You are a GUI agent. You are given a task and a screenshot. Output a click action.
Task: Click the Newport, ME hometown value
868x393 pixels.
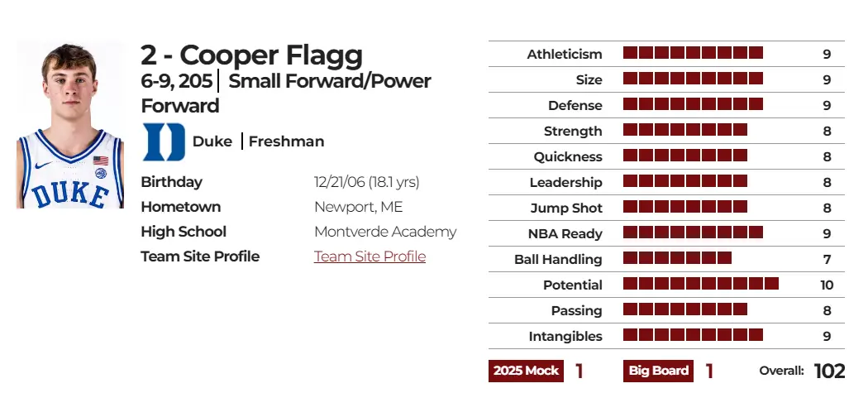358,207
